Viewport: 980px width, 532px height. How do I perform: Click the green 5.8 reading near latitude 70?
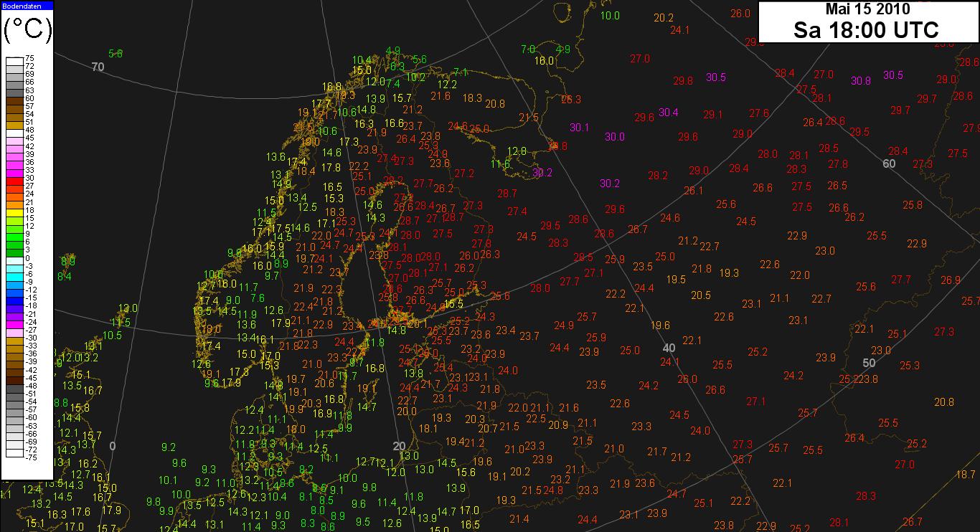(116, 53)
